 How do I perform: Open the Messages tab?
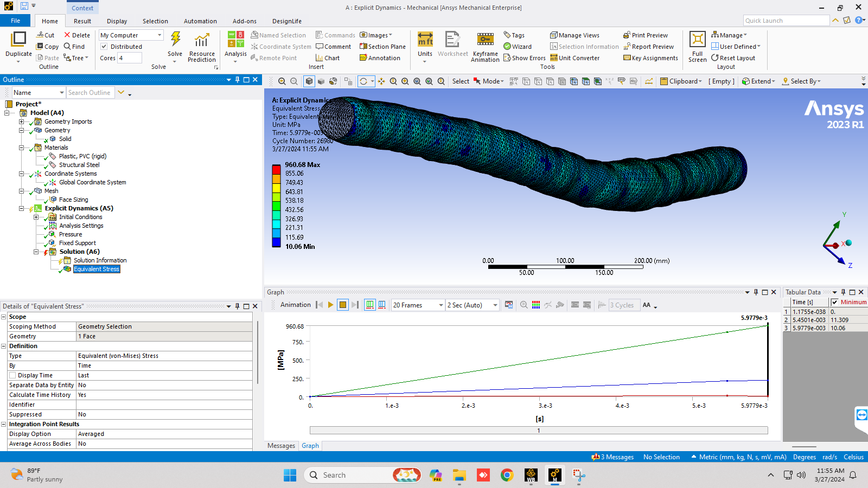point(281,446)
